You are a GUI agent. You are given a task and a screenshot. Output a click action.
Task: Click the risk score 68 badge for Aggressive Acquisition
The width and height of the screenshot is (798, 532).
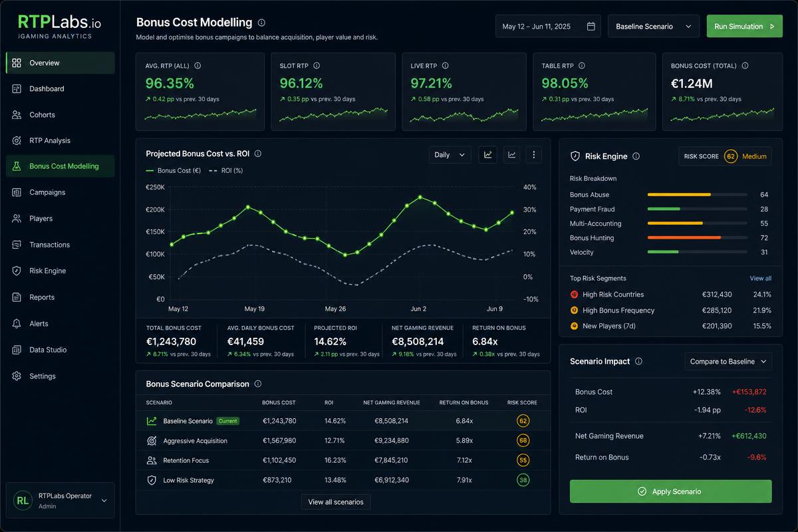523,441
